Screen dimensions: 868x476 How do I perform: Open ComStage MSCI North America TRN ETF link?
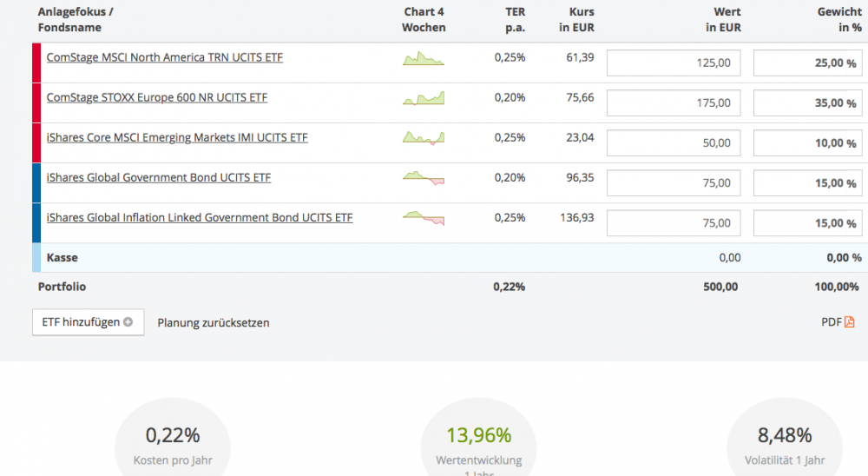pyautogui.click(x=164, y=58)
